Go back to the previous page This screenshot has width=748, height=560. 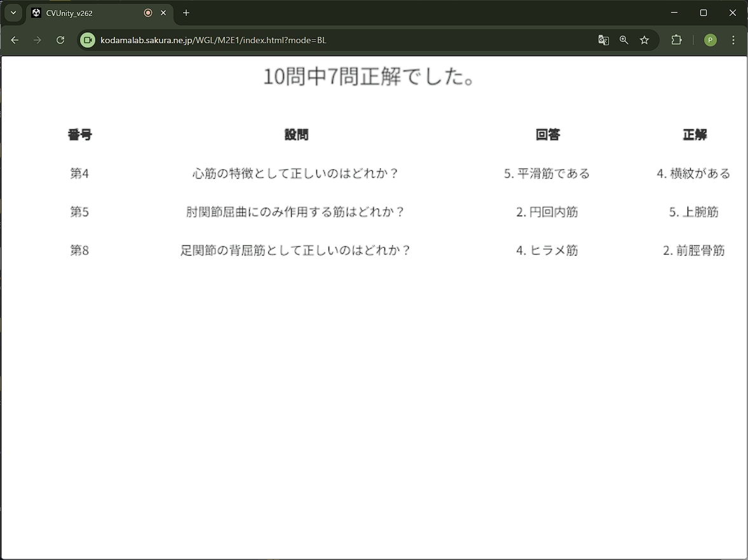(15, 40)
